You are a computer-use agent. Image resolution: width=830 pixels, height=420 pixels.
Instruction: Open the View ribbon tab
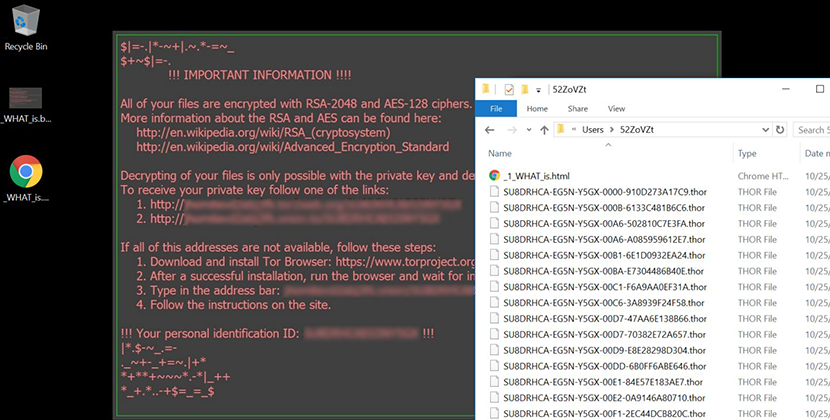pyautogui.click(x=616, y=108)
